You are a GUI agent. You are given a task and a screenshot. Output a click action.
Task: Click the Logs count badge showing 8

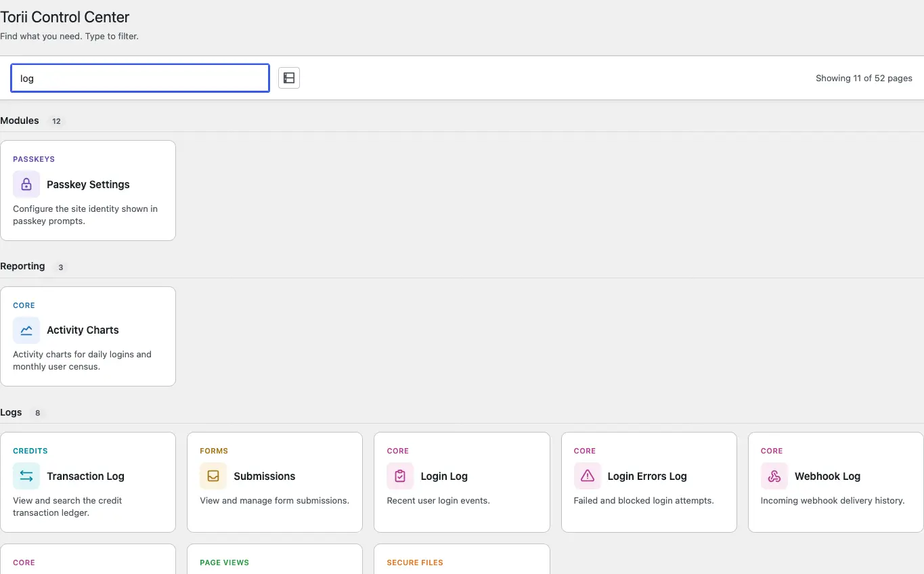(x=38, y=413)
